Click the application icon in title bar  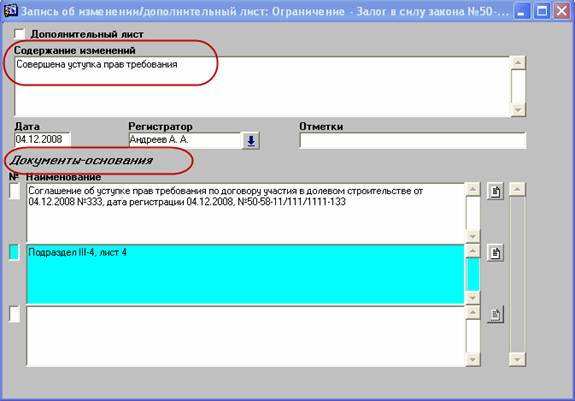pyautogui.click(x=10, y=11)
